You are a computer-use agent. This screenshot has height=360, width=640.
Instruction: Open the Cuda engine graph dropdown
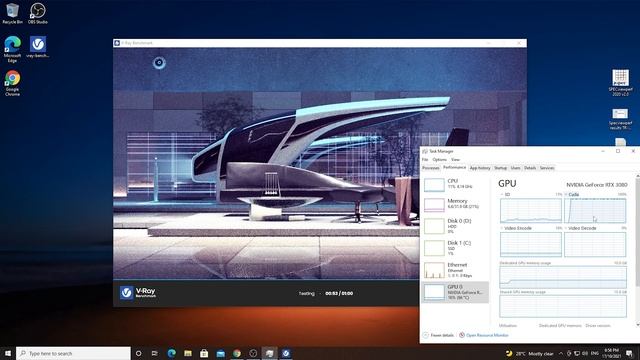[572, 195]
